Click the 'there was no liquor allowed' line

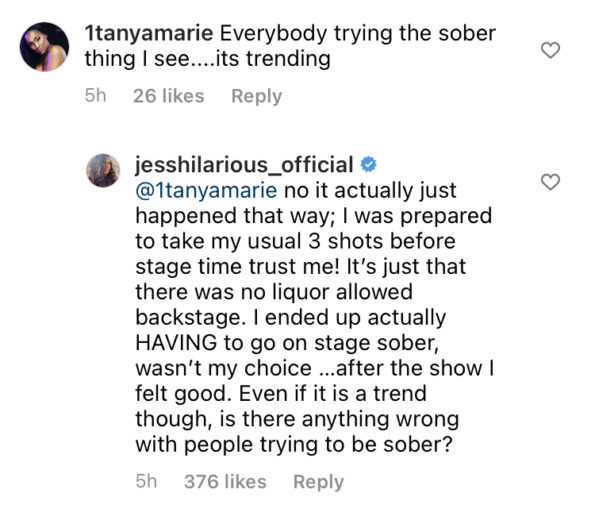[x=274, y=292]
